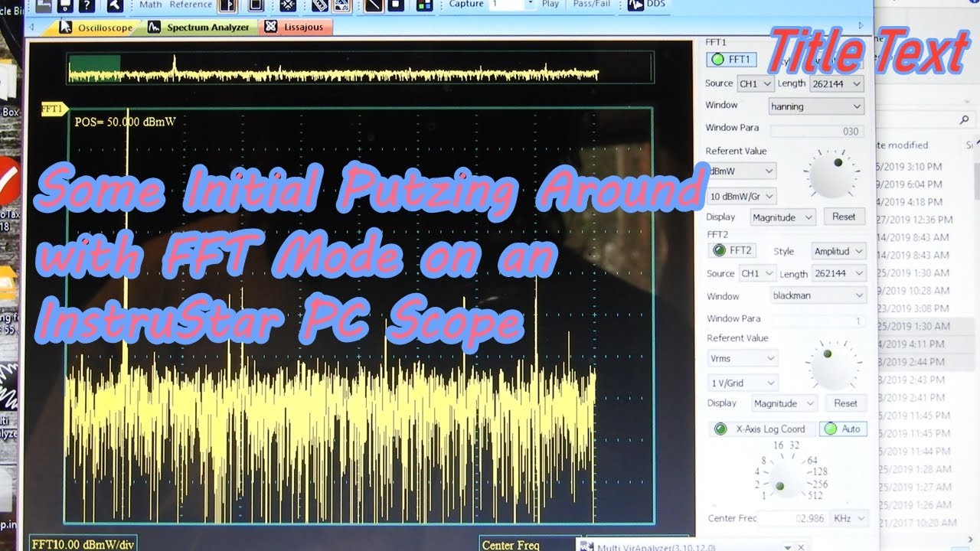Click the Pass/Fail button

[x=592, y=5]
